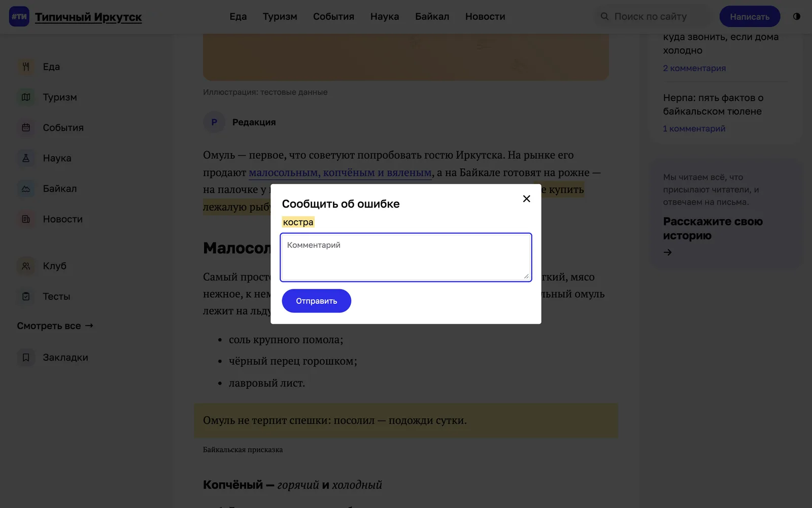Click the Наука flask icon in sidebar
The height and width of the screenshot is (508, 812).
tap(26, 158)
